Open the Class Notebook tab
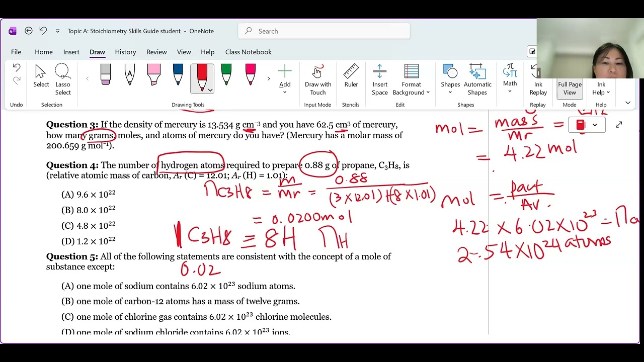 (249, 52)
